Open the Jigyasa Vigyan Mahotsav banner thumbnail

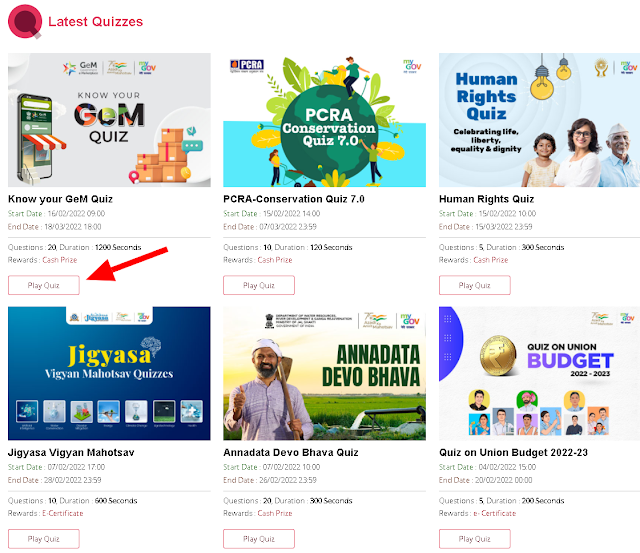[x=109, y=373]
